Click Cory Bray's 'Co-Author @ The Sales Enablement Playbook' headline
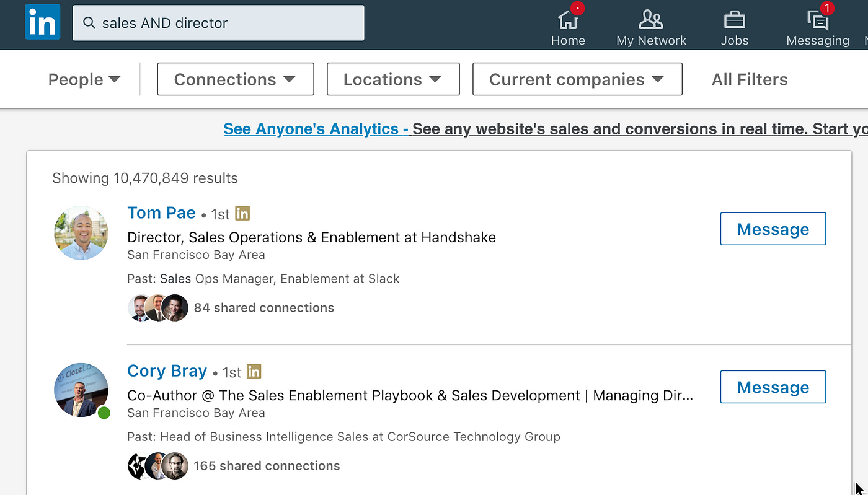 tap(410, 395)
